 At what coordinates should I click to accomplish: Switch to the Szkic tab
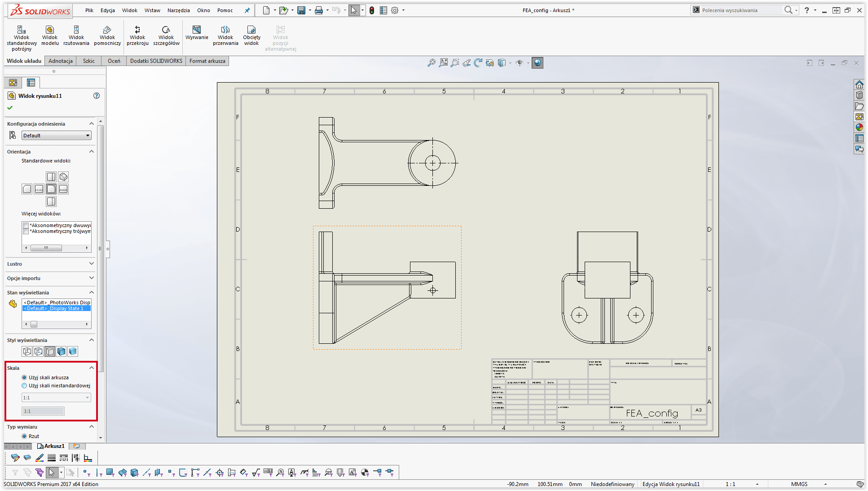88,61
